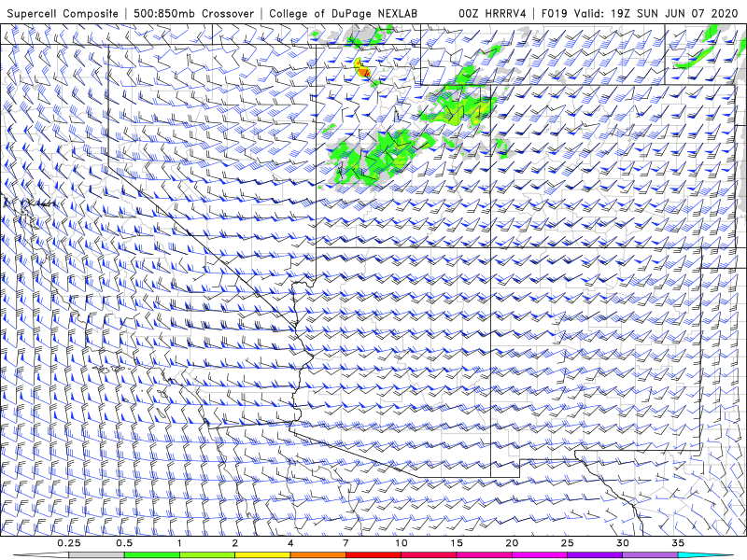Select the orange 4–7 legend swatch
The height and width of the screenshot is (560, 747).
point(317,555)
